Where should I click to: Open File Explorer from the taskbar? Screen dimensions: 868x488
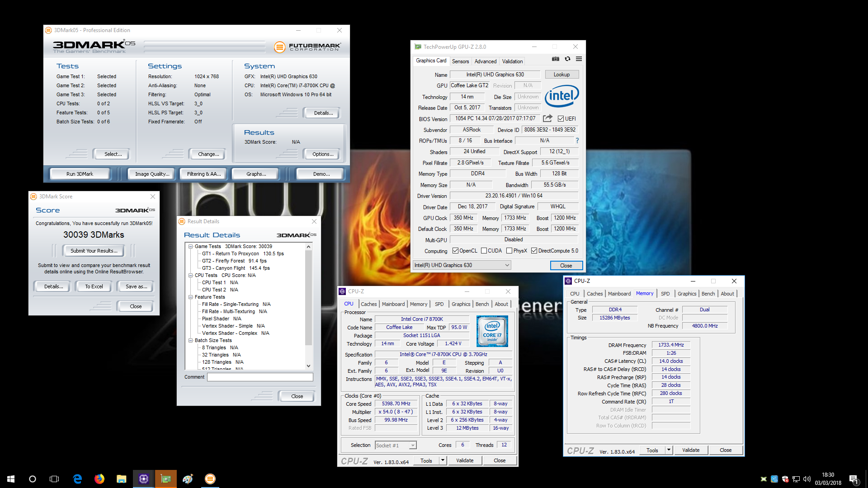[122, 479]
